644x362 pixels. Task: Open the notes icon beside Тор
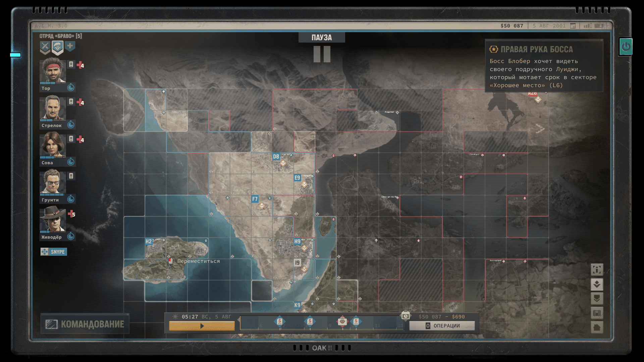[71, 64]
